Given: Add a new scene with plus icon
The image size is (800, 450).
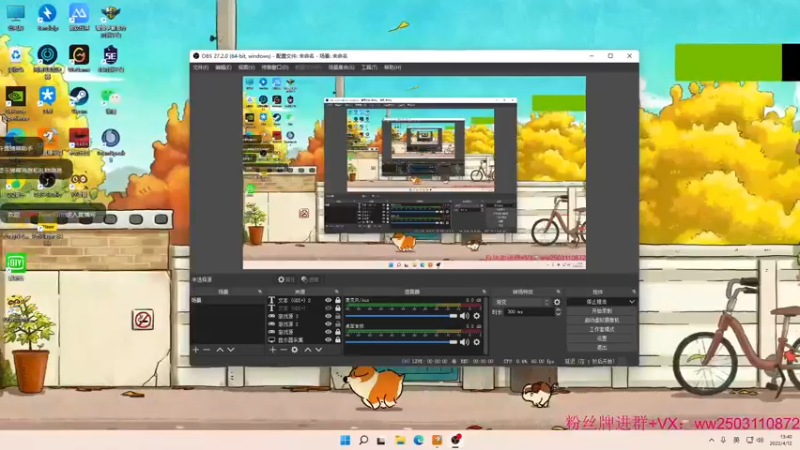Looking at the screenshot, I should (x=196, y=350).
